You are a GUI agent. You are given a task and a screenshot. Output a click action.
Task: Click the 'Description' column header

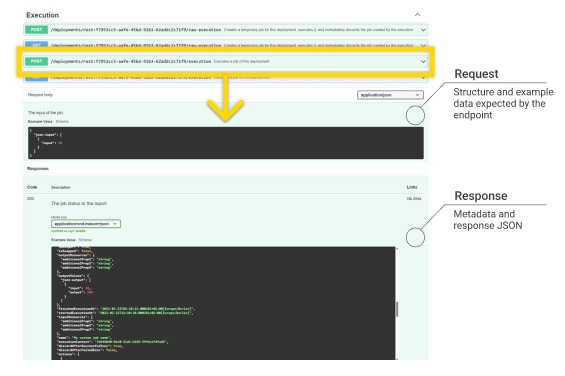pos(61,187)
